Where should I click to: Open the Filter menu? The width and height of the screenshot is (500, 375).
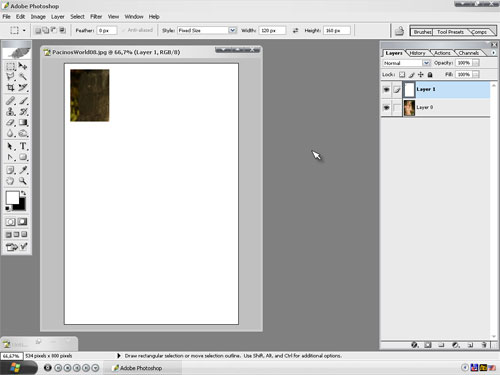pyautogui.click(x=96, y=17)
